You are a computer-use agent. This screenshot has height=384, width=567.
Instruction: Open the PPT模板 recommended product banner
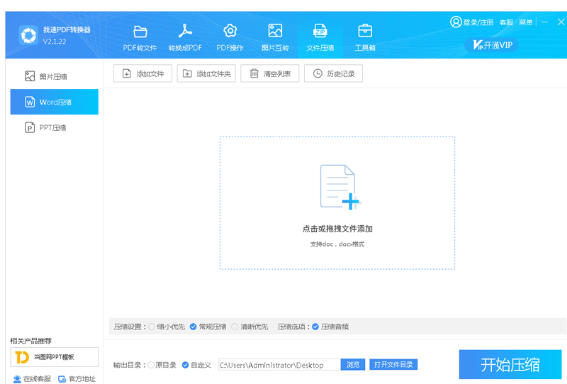pyautogui.click(x=54, y=357)
